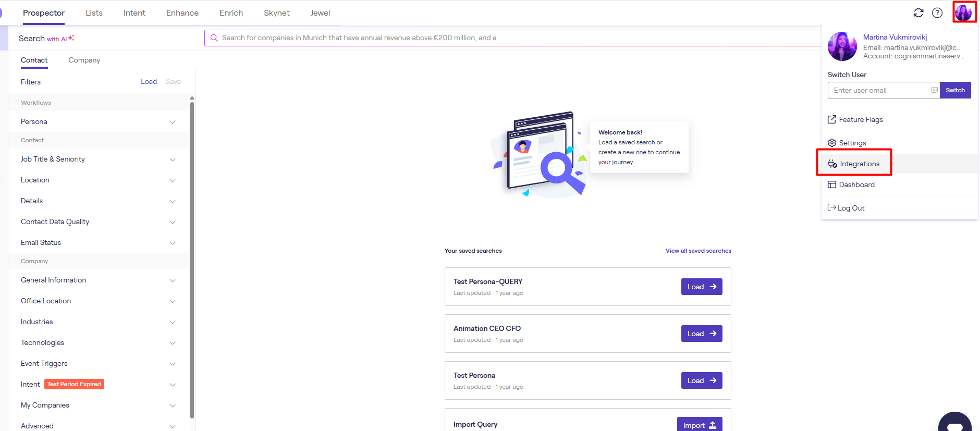This screenshot has height=431, width=980.
Task: Open the Enrich menu tab
Action: [x=231, y=13]
